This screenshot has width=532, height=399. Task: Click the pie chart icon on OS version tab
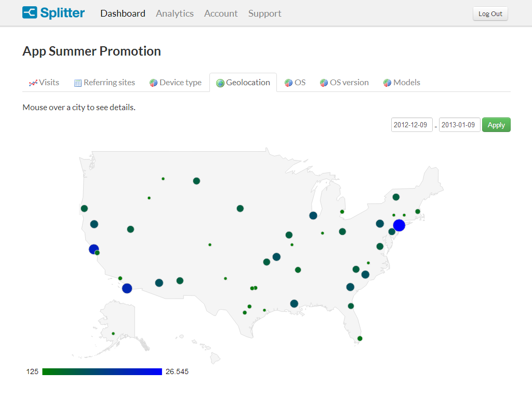pos(323,82)
